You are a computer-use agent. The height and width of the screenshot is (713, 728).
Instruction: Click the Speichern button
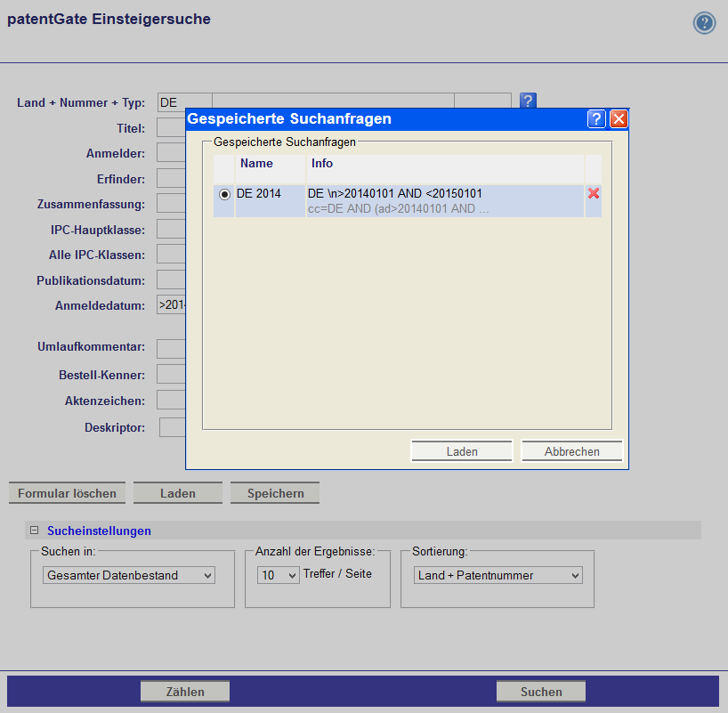pyautogui.click(x=275, y=493)
